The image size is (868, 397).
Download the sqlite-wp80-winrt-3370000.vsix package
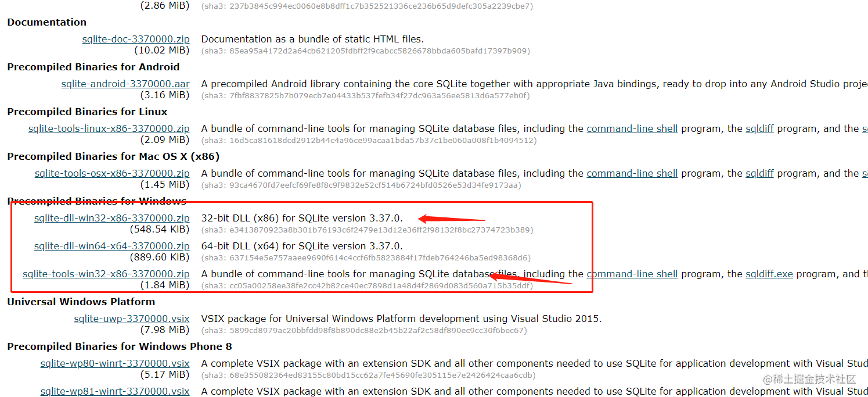click(114, 363)
